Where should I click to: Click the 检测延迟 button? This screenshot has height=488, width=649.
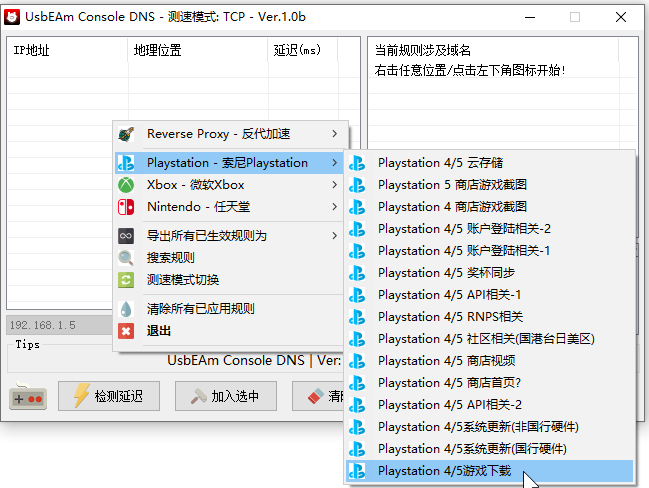(x=109, y=396)
